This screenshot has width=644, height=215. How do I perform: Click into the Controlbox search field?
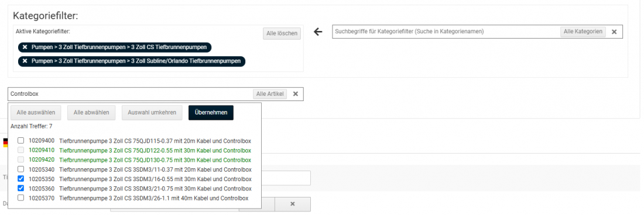130,94
